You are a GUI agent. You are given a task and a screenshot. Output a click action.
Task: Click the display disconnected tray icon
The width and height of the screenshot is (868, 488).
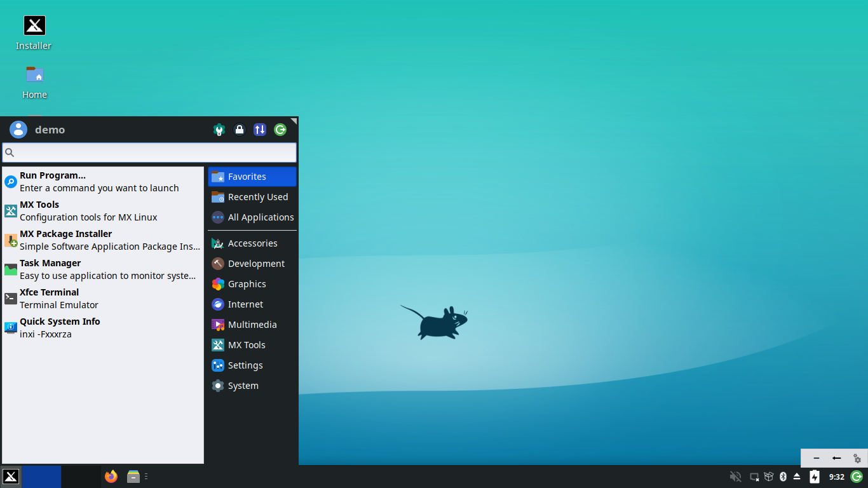coord(754,477)
